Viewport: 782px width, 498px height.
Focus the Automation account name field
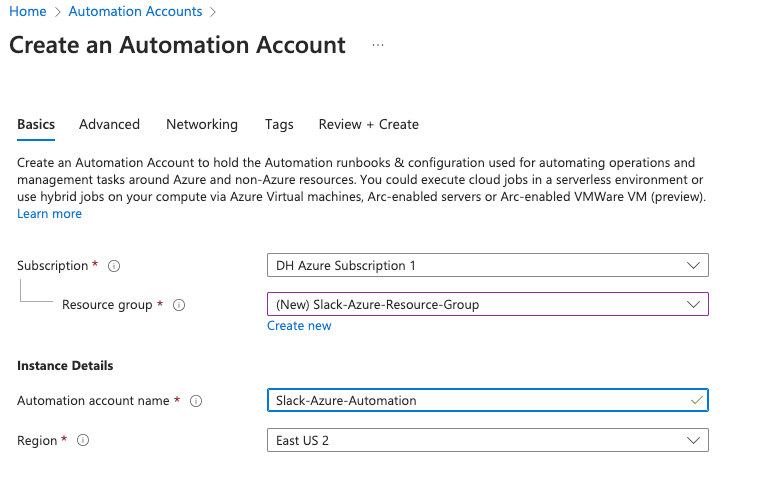pos(488,400)
